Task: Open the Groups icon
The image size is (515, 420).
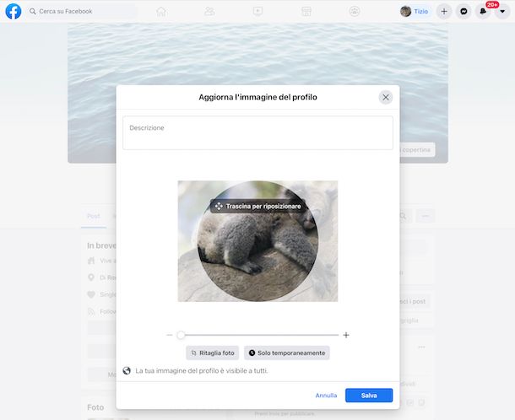Action: point(355,12)
